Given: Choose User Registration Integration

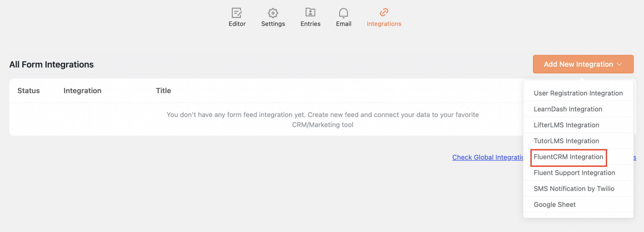Looking at the screenshot, I should (x=578, y=93).
